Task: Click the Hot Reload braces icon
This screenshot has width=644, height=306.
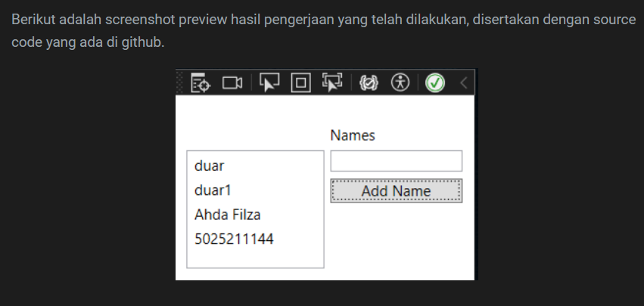Action: tap(369, 83)
